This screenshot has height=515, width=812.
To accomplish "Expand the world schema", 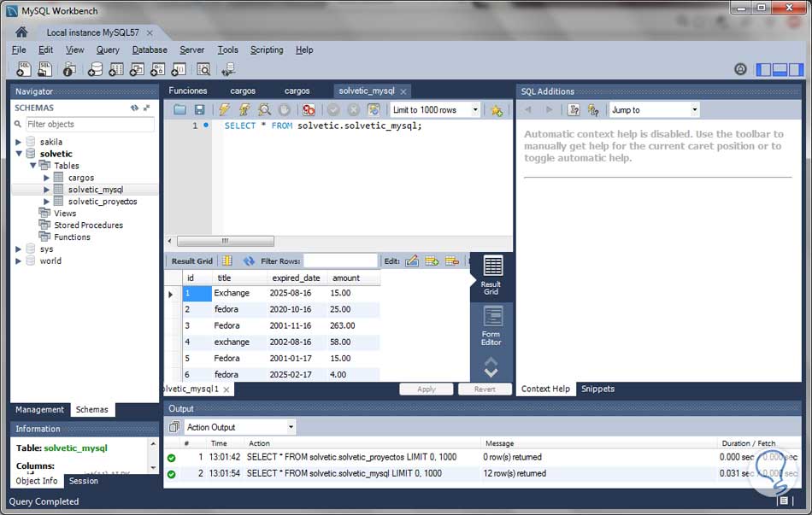I will pos(18,260).
